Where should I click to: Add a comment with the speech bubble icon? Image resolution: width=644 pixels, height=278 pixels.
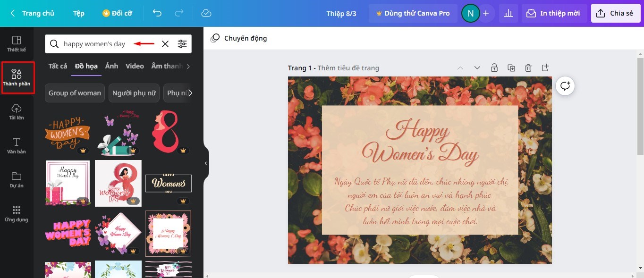pos(565,86)
